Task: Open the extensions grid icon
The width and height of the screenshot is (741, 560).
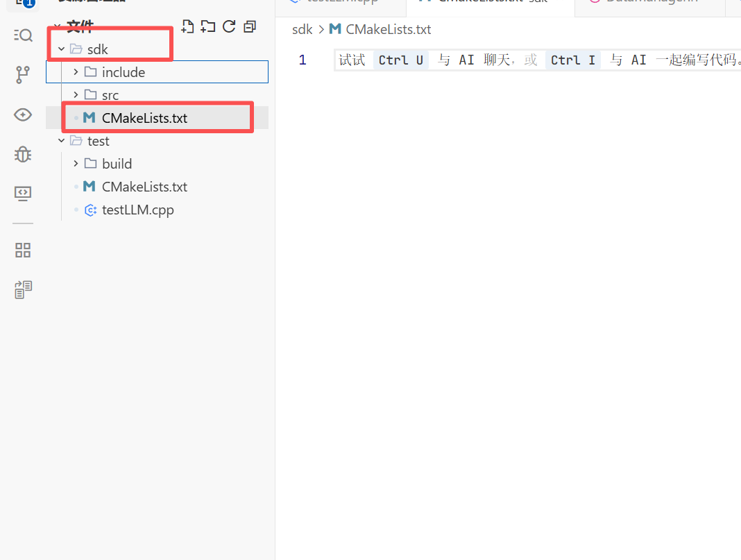Action: [x=23, y=250]
